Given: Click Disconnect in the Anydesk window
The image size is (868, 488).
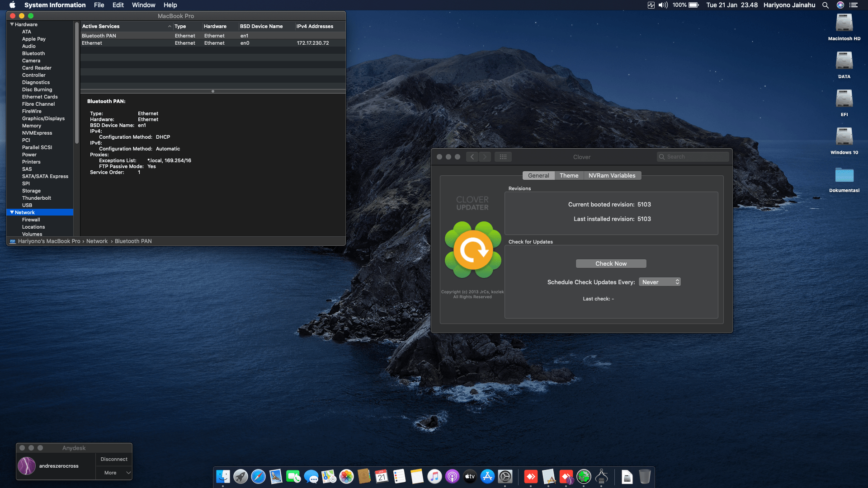Looking at the screenshot, I should coord(114,459).
